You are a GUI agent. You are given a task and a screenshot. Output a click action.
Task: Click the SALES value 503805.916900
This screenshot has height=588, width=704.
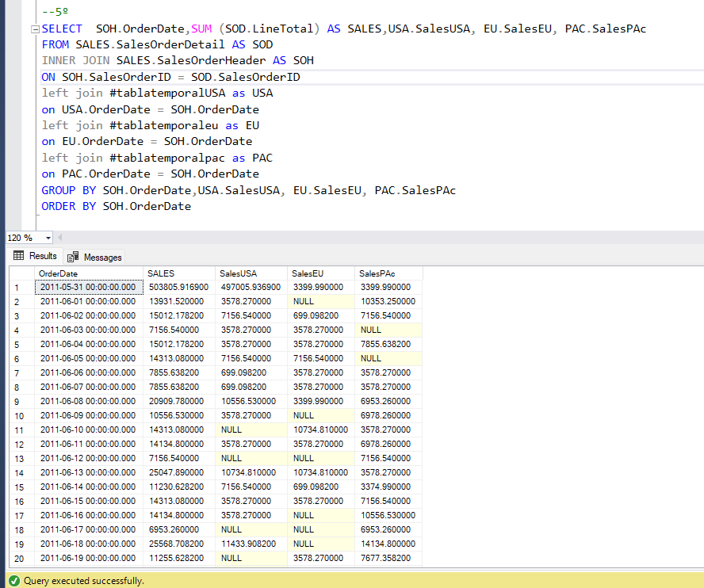point(179,287)
